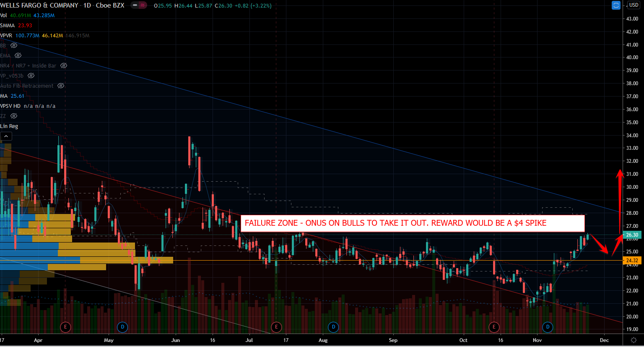The width and height of the screenshot is (644, 347).
Task: Click the Cboe BZX exchange label
Action: pyautogui.click(x=110, y=5)
